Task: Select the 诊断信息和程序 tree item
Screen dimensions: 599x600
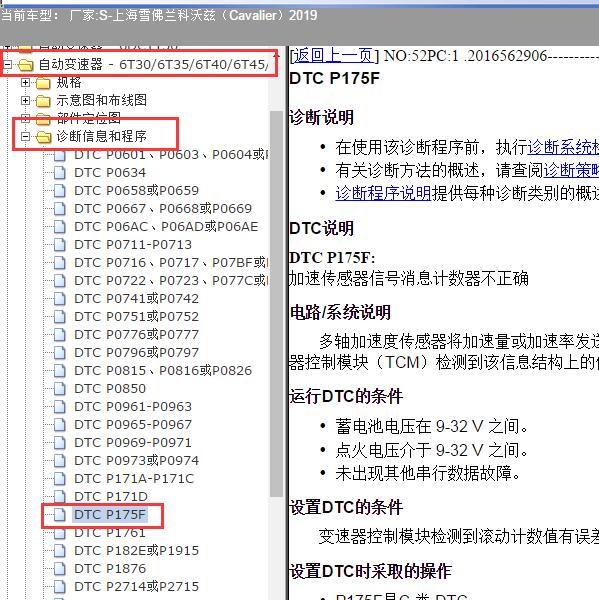Action: [x=101, y=136]
